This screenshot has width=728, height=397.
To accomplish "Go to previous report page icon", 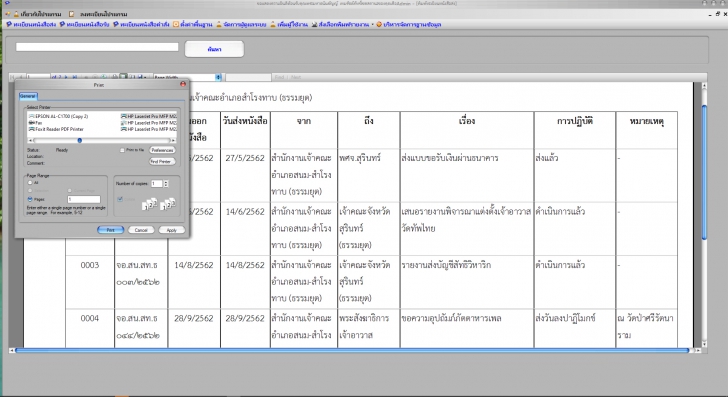I will click(x=20, y=77).
